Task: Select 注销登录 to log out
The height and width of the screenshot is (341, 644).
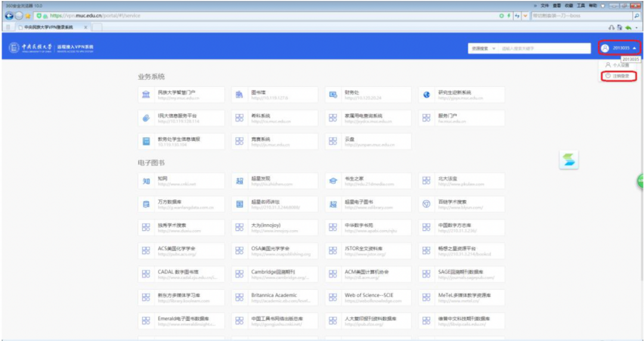Action: [618, 76]
